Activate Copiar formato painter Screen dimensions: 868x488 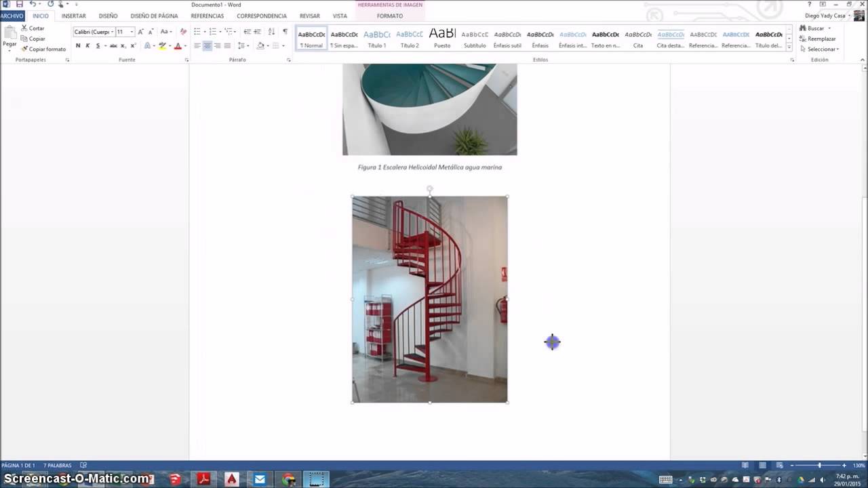tap(43, 49)
